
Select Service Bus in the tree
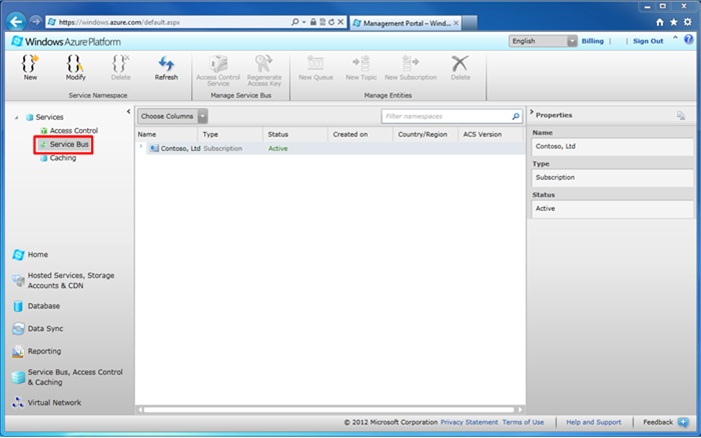click(x=69, y=144)
